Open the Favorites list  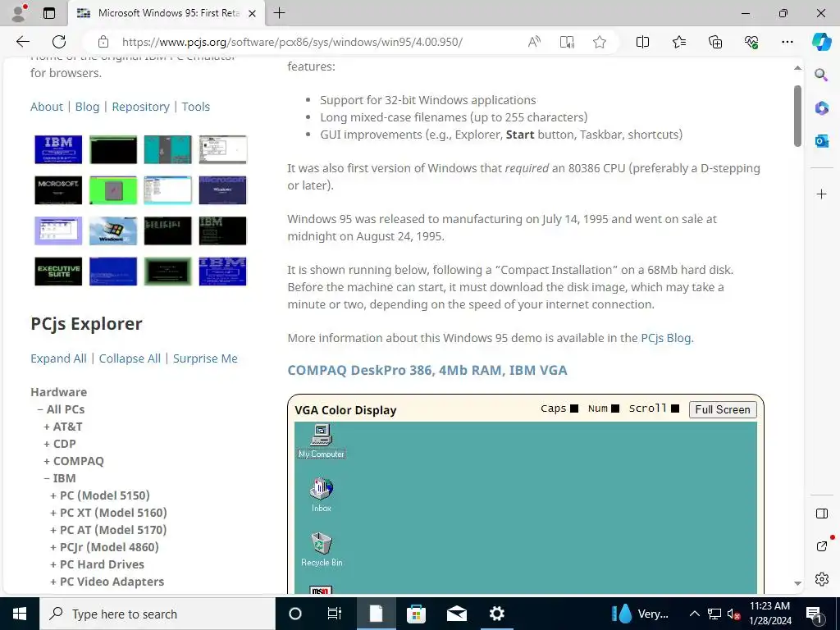coord(678,42)
